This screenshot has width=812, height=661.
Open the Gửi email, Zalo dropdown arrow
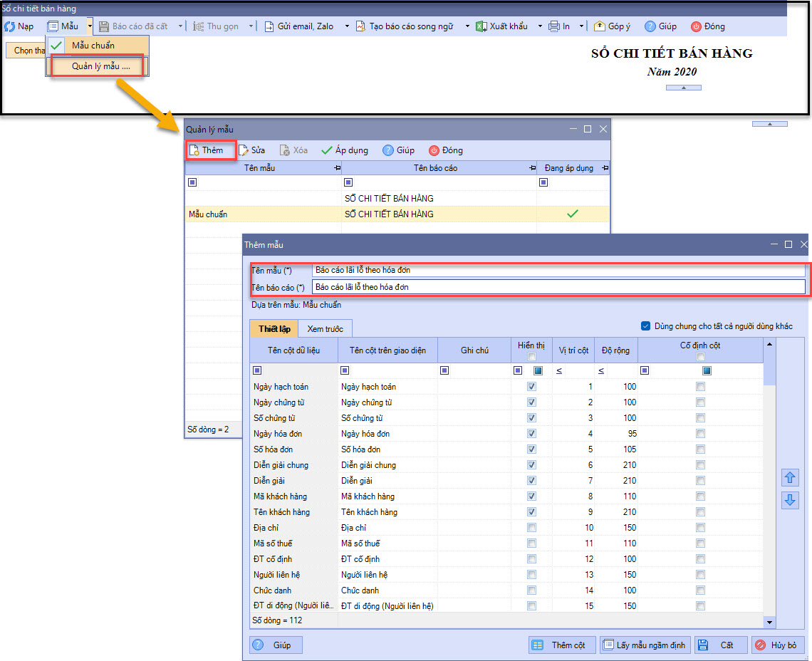point(347,26)
